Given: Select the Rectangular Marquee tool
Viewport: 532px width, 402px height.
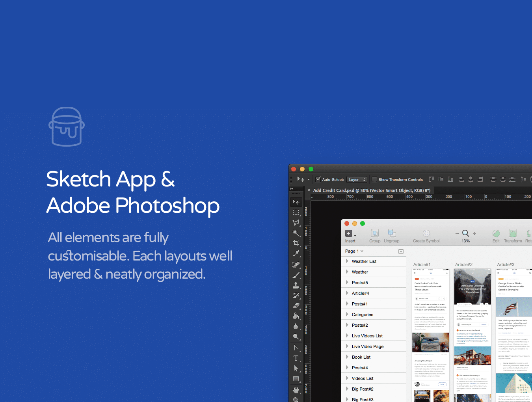Looking at the screenshot, I should 296,212.
